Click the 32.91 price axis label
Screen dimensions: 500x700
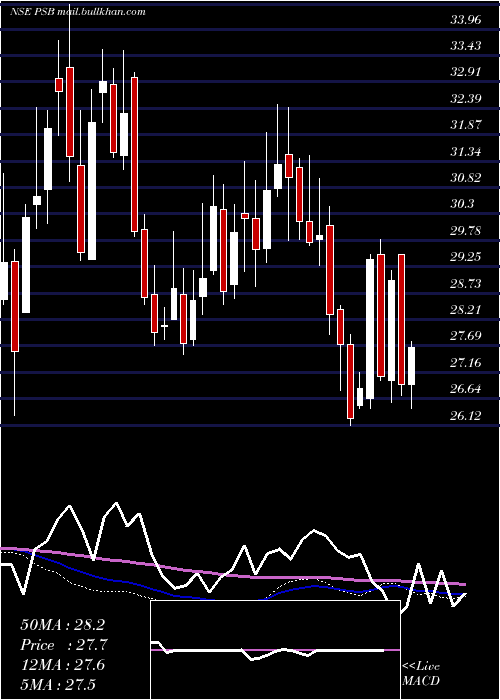coord(466,72)
